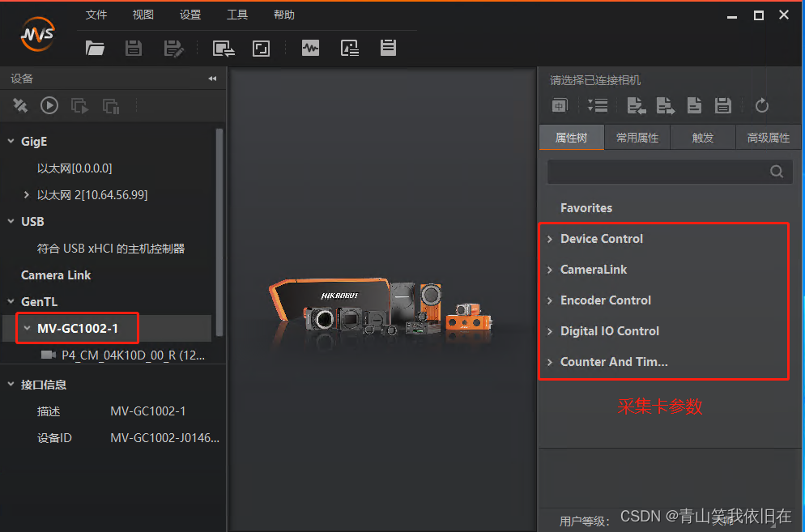Open the 工具 menu
This screenshot has height=532, width=805.
coord(237,15)
